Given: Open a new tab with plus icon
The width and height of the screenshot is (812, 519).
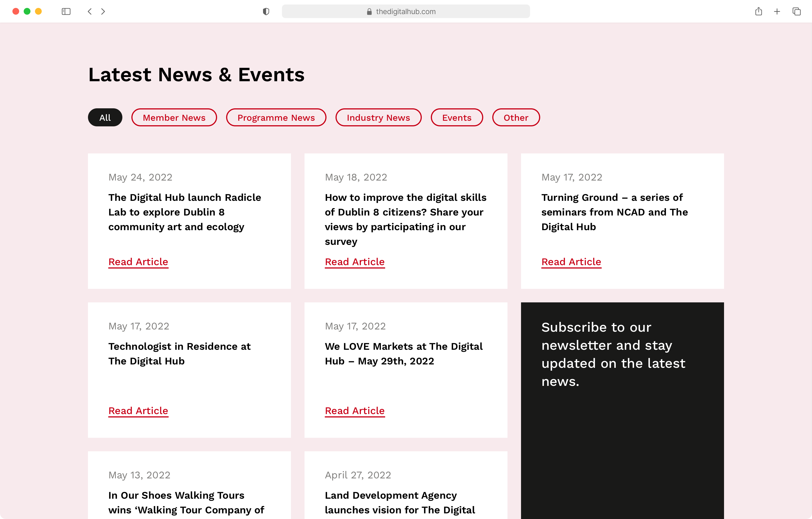Looking at the screenshot, I should 777,12.
